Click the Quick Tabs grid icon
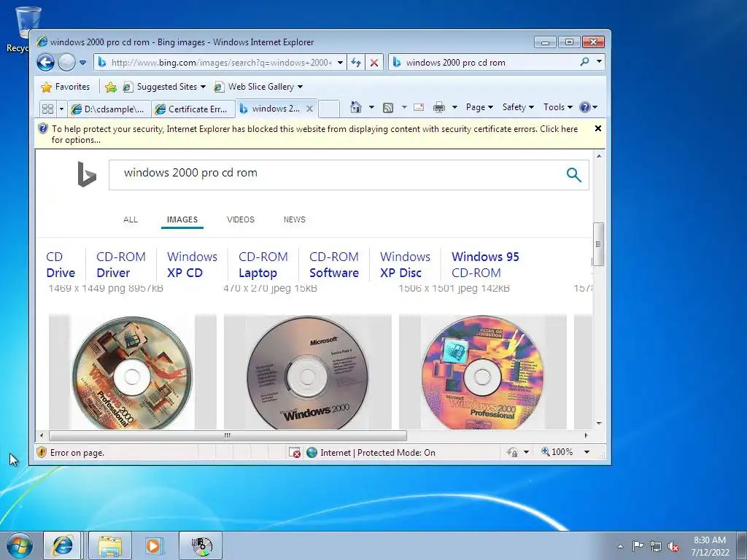Viewport: 747px width, 560px height. (x=47, y=109)
